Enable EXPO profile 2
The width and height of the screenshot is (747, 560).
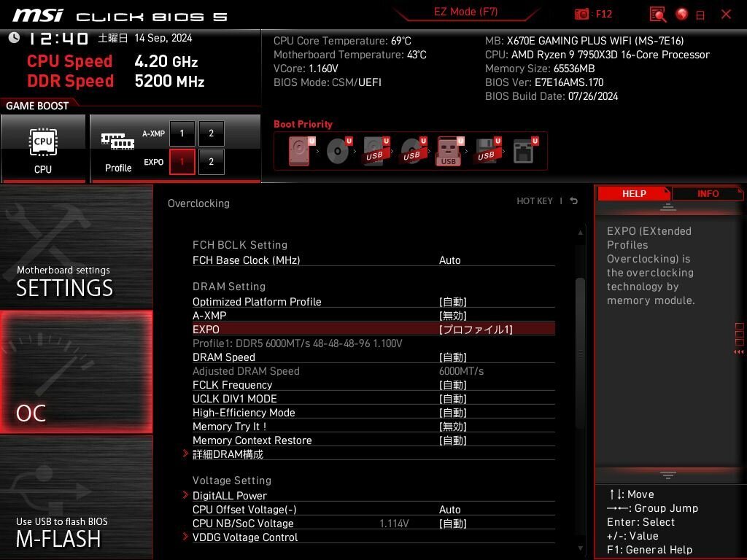(211, 162)
